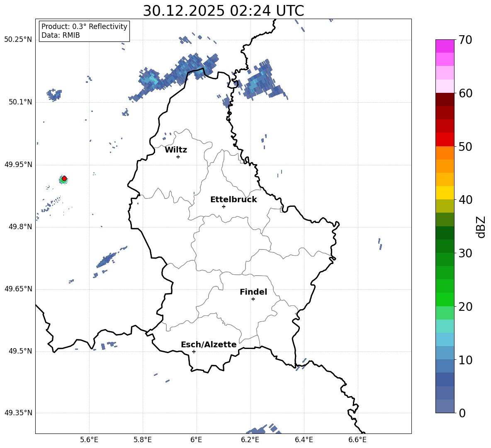Click the 20 tick on the colorbar
Viewport: 491px width, 448px height.
(465, 307)
